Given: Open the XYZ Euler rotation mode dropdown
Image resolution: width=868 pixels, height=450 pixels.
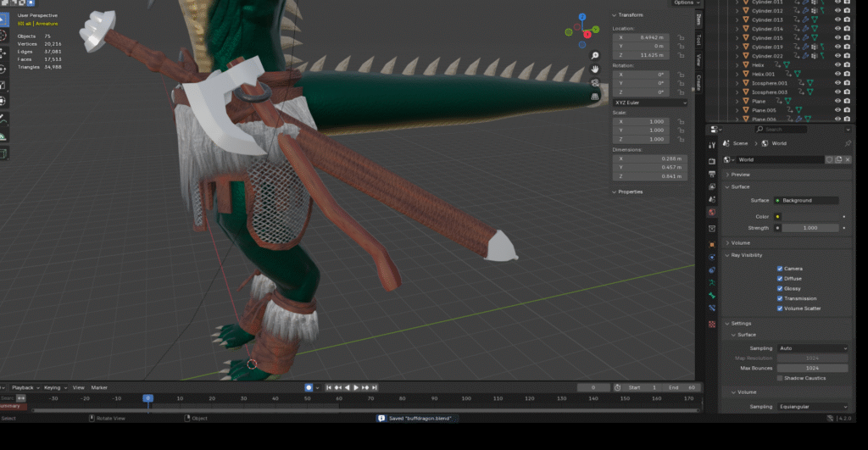Looking at the screenshot, I should (x=650, y=103).
